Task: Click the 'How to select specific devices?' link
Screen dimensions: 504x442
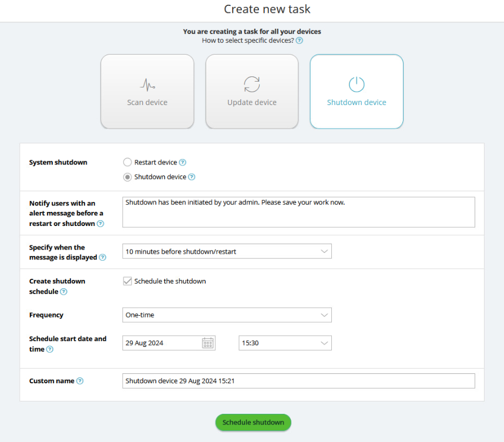Action: [x=247, y=41]
